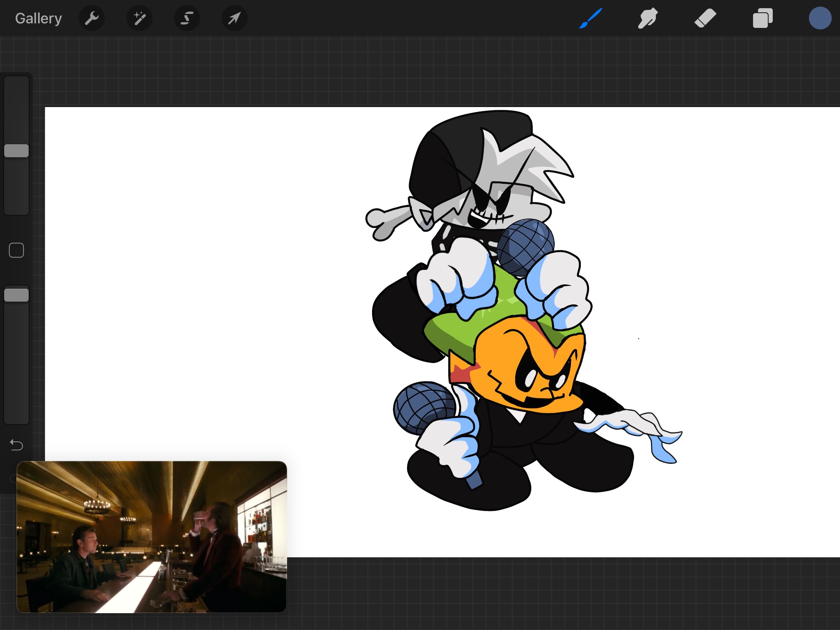Select the Smudge finger tool

(648, 18)
